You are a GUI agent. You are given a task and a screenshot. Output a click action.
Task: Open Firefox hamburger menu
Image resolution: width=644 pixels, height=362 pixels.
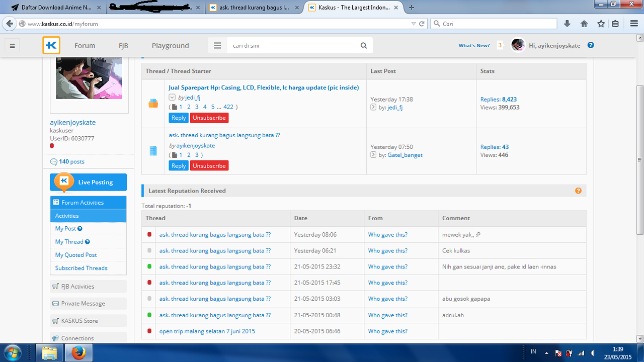click(633, 24)
